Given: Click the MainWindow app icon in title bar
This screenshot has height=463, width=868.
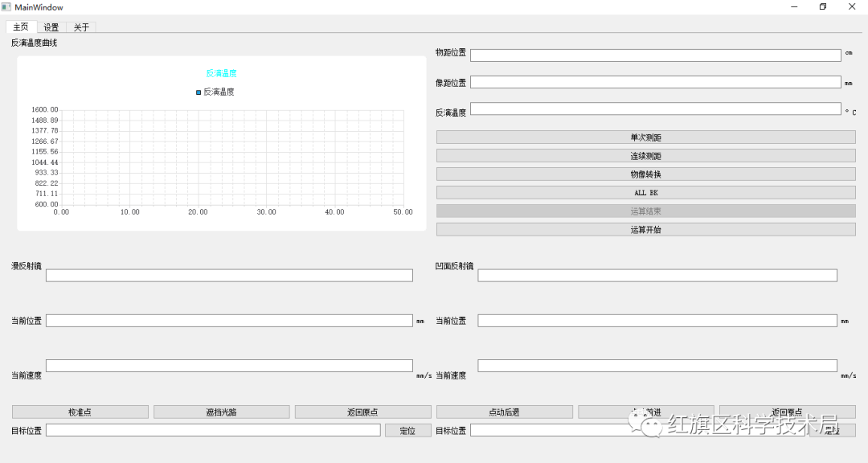Looking at the screenshot, I should pyautogui.click(x=6, y=7).
